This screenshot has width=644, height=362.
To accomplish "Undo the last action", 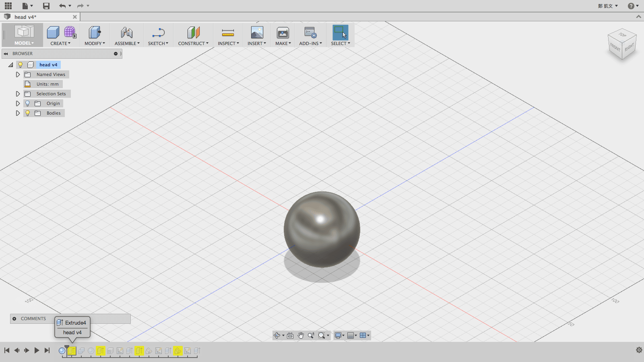I will (62, 6).
